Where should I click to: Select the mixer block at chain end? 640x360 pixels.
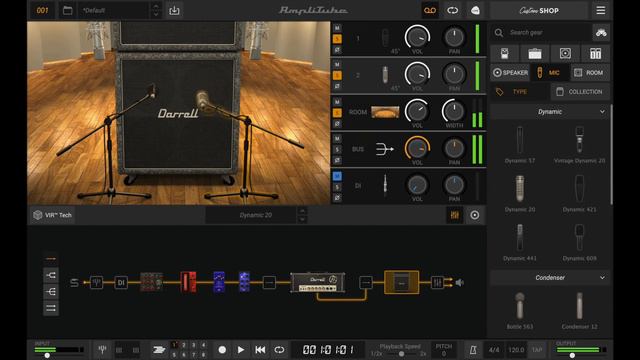pyautogui.click(x=437, y=282)
